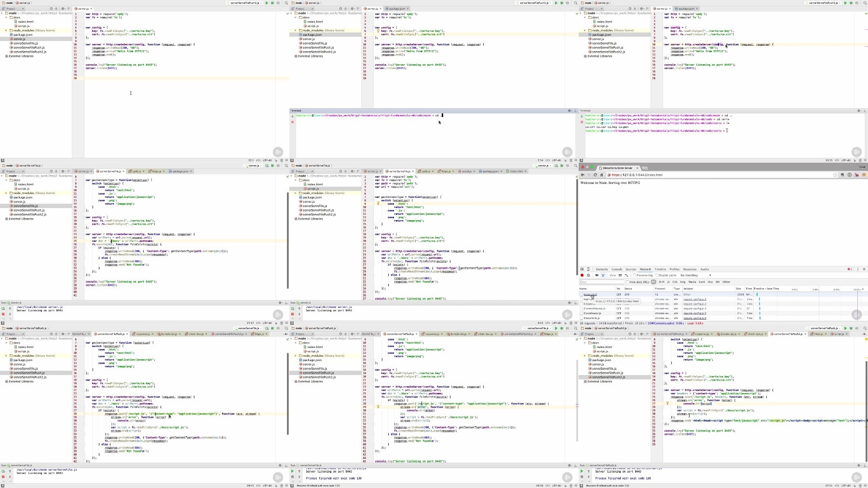Toggle the red network record button

[x=582, y=275]
